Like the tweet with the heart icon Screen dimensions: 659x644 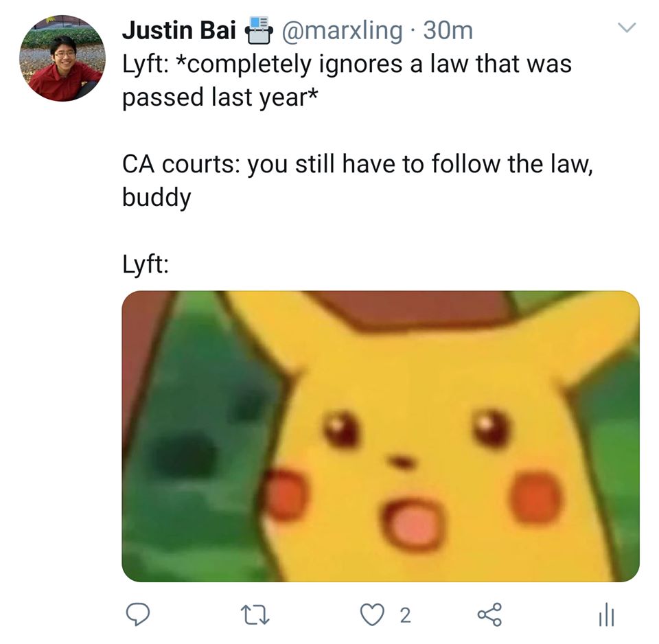pyautogui.click(x=372, y=615)
